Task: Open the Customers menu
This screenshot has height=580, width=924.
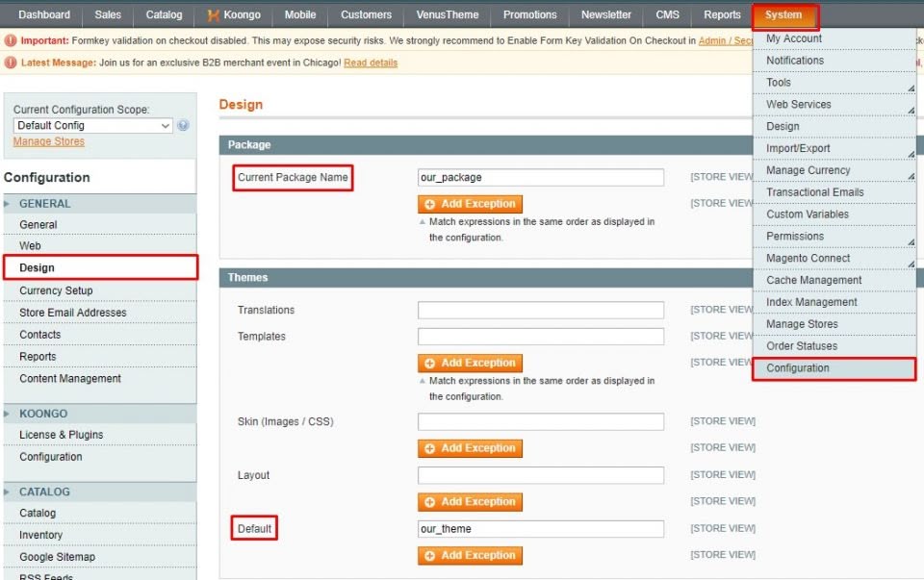Action: click(366, 14)
